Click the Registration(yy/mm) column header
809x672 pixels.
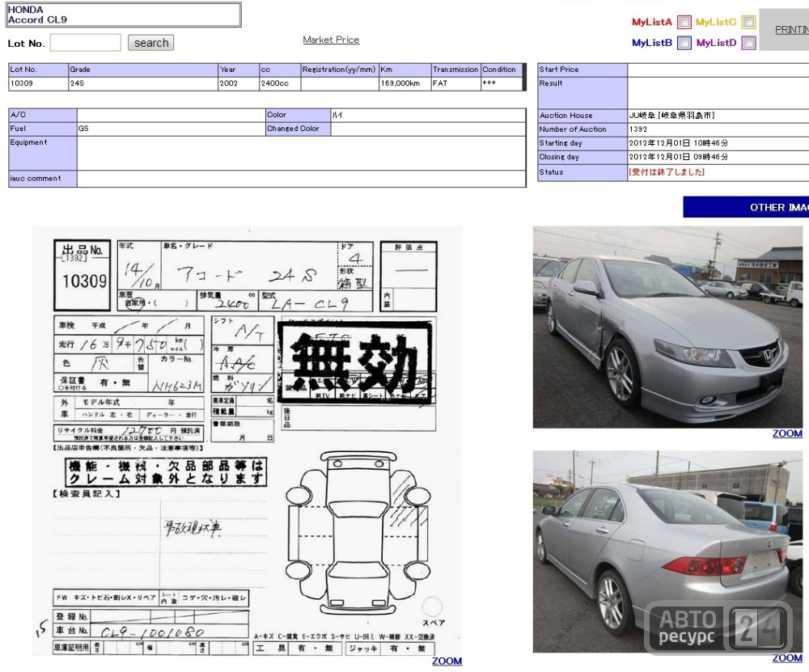[x=340, y=70]
